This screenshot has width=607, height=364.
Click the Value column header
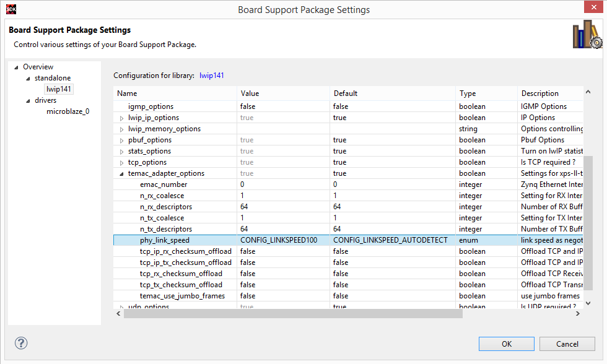(x=283, y=93)
